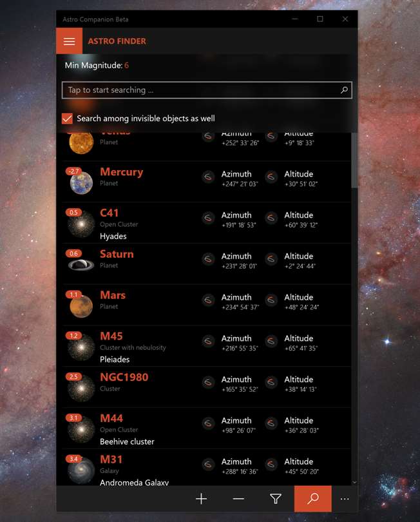
Task: Click the magnifier icon inside search box
Action: click(344, 90)
